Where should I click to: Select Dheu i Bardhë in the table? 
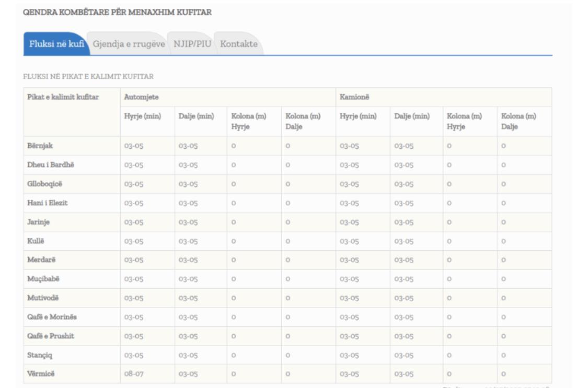pos(47,165)
